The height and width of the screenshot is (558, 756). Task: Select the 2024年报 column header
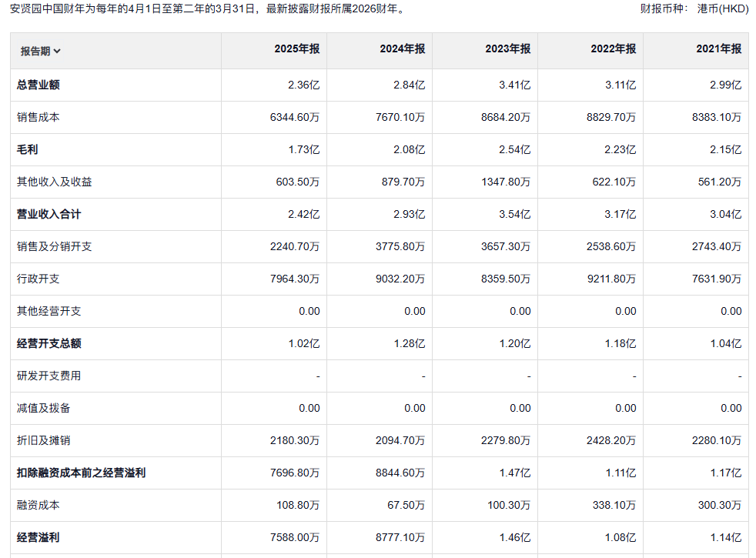403,48
